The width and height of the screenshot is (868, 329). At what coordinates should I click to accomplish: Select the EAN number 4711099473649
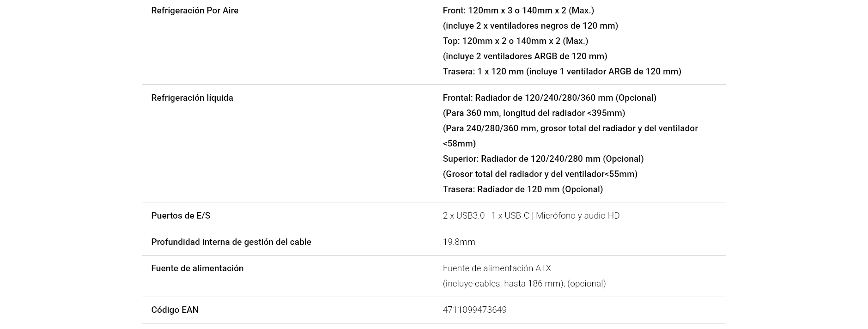(x=474, y=310)
